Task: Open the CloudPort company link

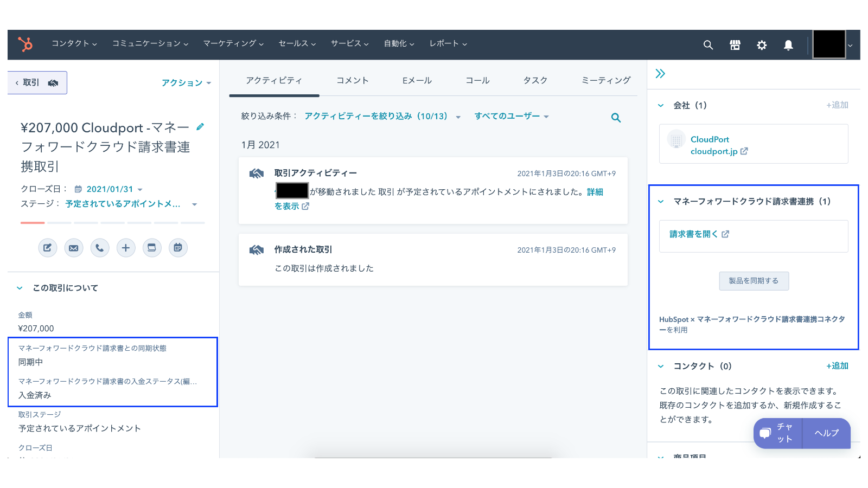Action: point(710,139)
